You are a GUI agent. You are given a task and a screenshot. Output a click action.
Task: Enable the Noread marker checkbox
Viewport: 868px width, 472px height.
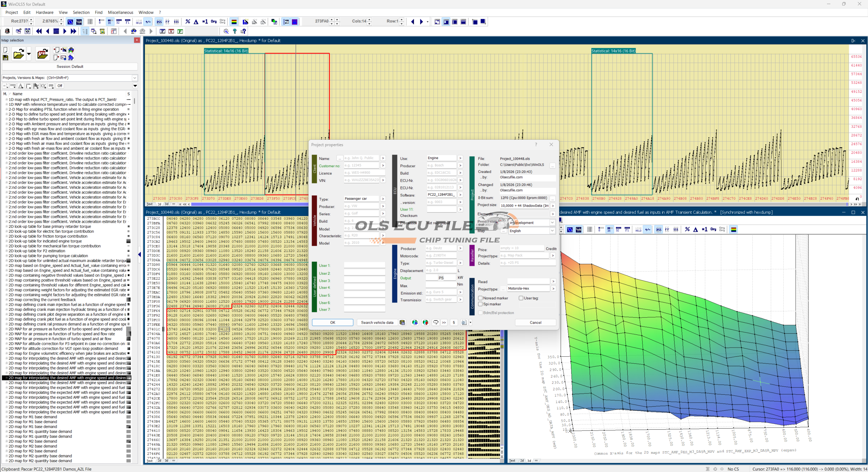480,298
